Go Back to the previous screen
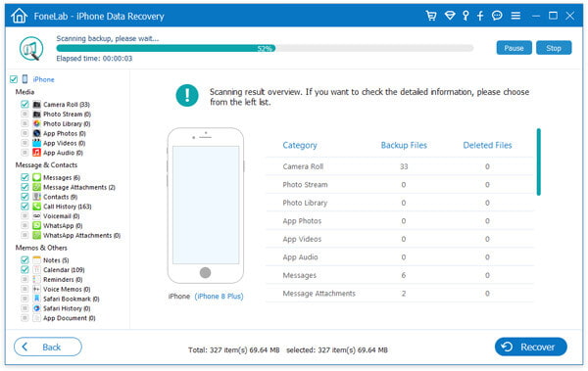Screen dimensions: 588x371 (x=48, y=347)
